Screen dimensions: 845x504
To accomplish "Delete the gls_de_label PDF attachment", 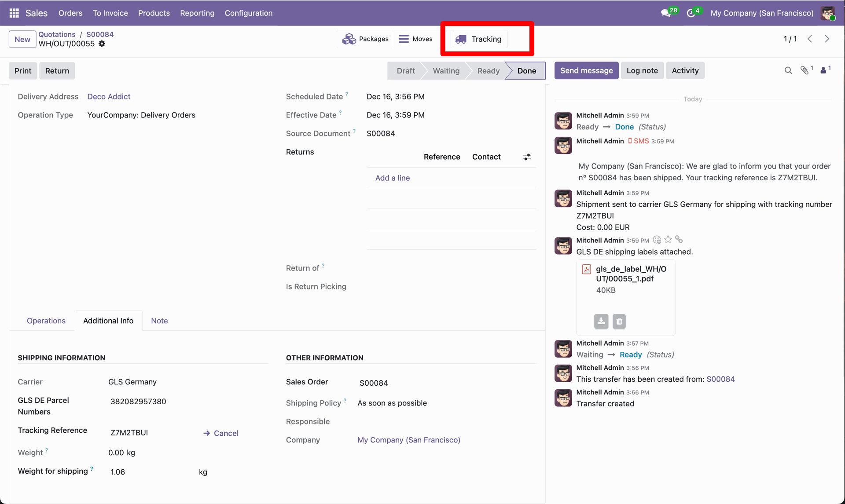I will coord(619,321).
